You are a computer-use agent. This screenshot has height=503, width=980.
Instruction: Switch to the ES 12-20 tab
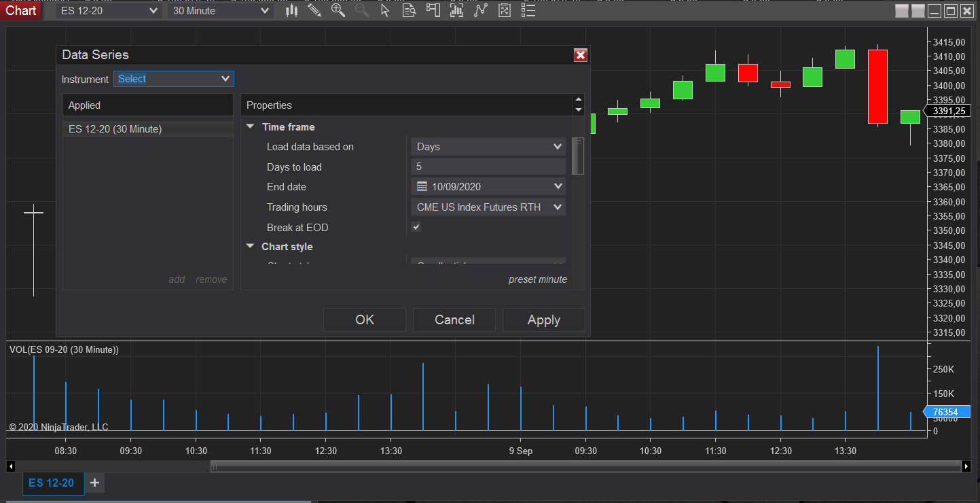tap(52, 483)
